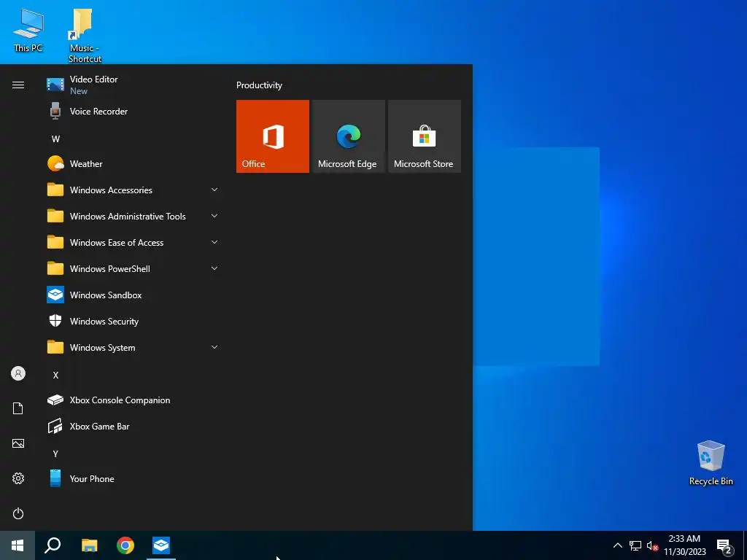747x560 pixels.
Task: Expand Windows Accessories chevron
Action: pyautogui.click(x=214, y=190)
